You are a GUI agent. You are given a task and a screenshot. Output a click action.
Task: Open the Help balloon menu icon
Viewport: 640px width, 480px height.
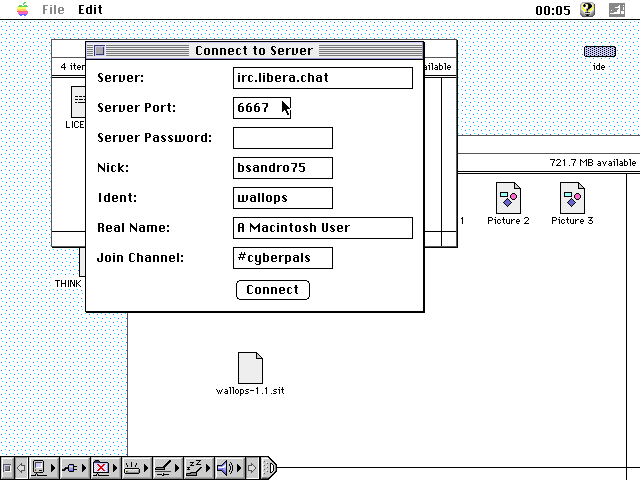click(x=588, y=9)
